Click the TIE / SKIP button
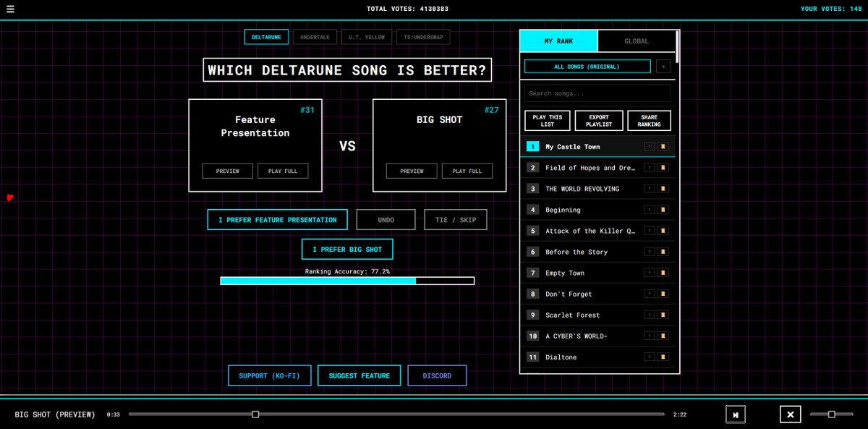 pyautogui.click(x=456, y=220)
